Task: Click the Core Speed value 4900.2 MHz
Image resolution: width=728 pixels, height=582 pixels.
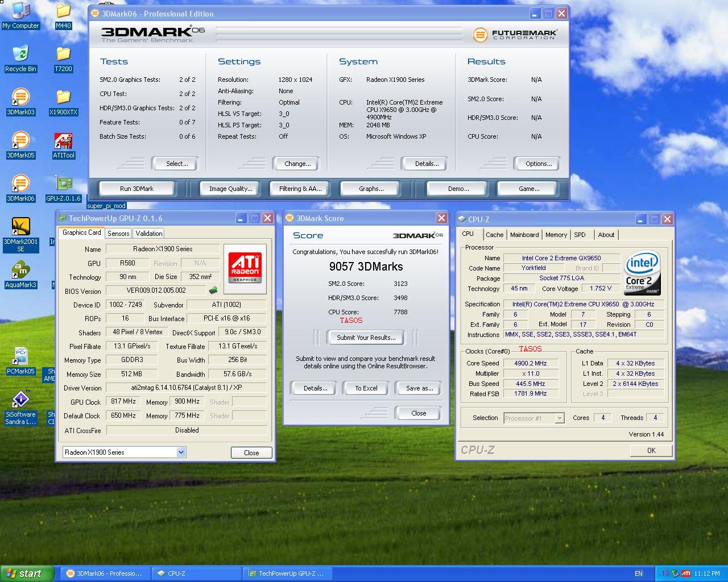Action: [x=530, y=363]
